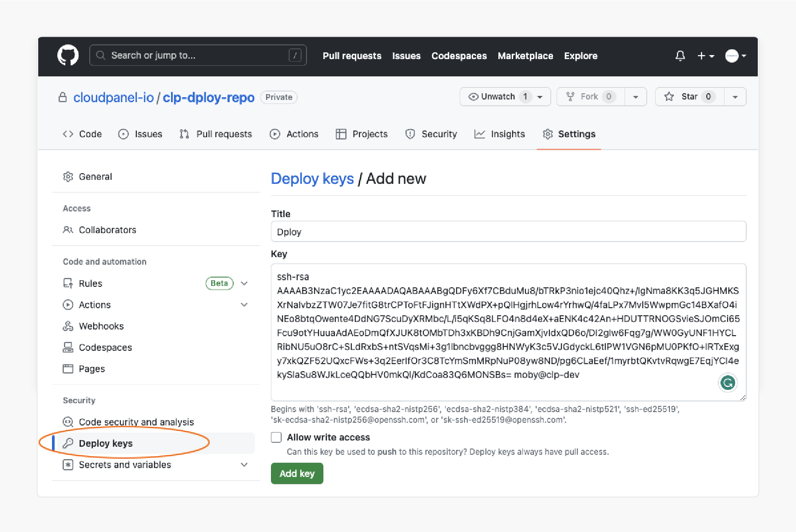This screenshot has width=796, height=532.
Task: Expand the Fork dropdown arrow
Action: [636, 97]
